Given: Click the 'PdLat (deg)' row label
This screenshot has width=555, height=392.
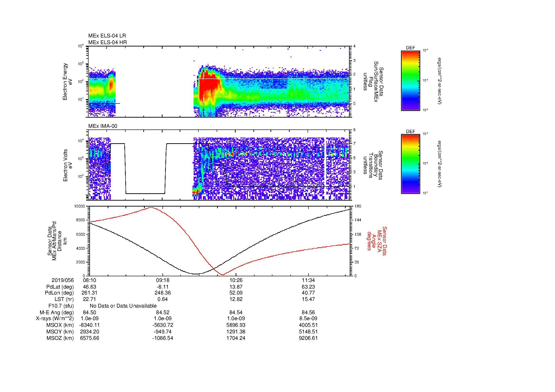Looking at the screenshot, I should point(60,287).
